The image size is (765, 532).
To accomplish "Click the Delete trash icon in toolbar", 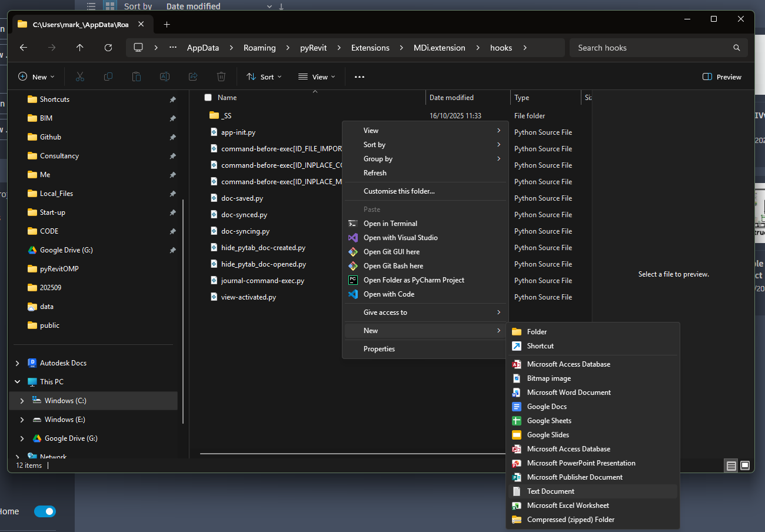I will coord(221,77).
